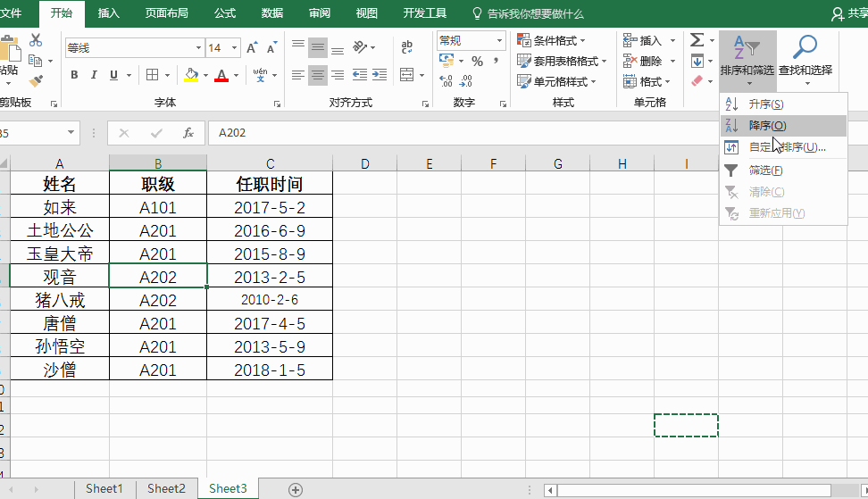The image size is (868, 499).
Task: Choose 降序(O) from sort menu
Action: 783,126
